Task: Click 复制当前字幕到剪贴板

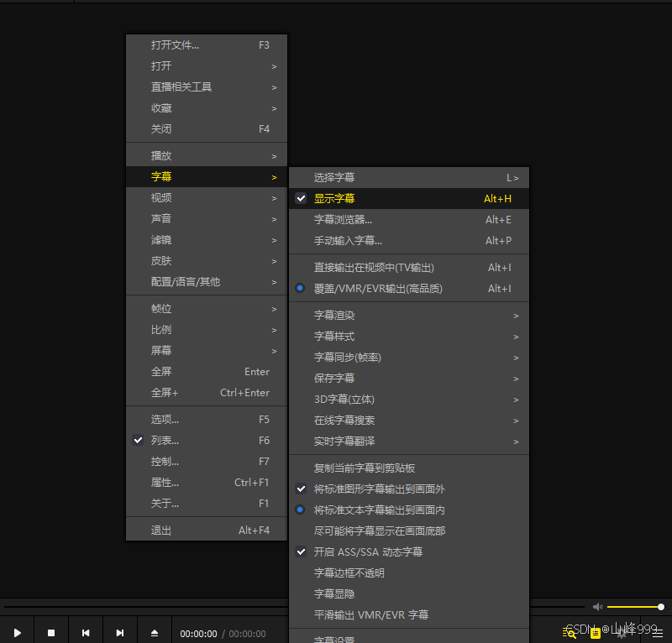Action: 409,468
